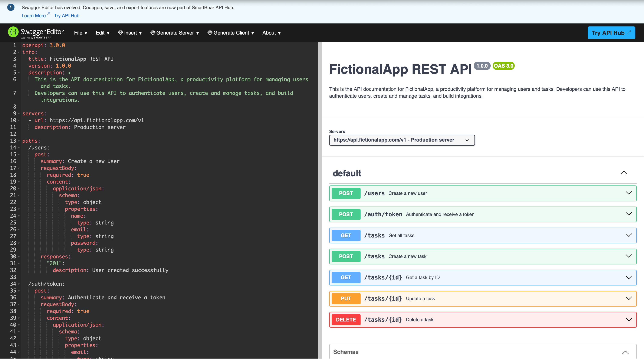Fold the paths block at line 13

point(19,141)
